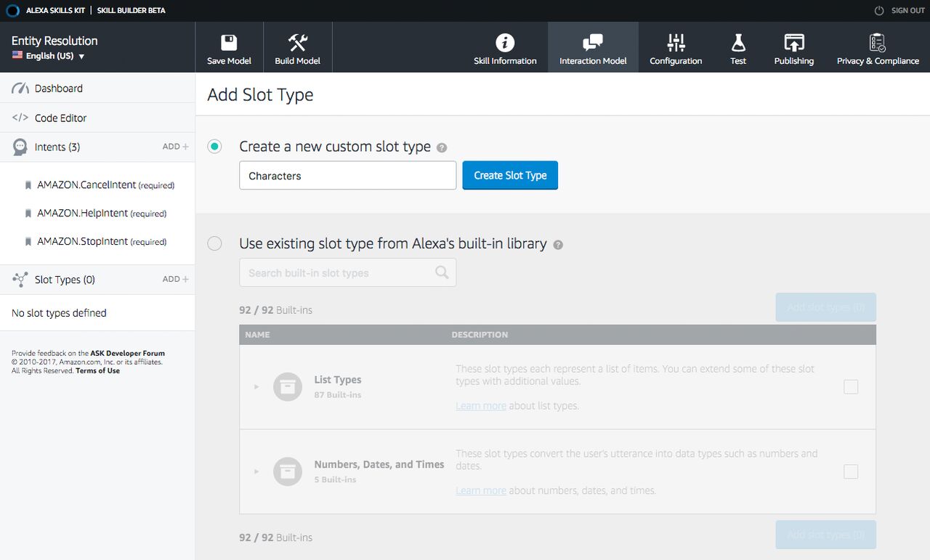The image size is (930, 560).
Task: Click the Intents head speech icon
Action: [x=20, y=147]
